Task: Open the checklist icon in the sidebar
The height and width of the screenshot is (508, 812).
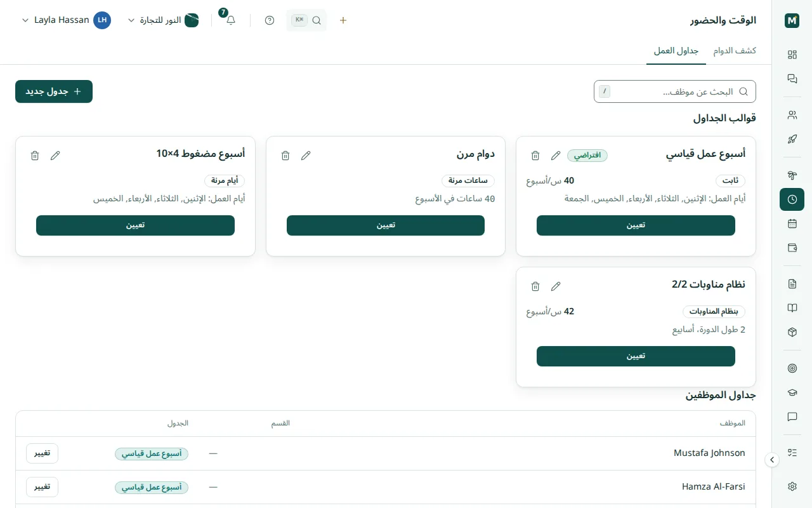Action: coord(792,453)
